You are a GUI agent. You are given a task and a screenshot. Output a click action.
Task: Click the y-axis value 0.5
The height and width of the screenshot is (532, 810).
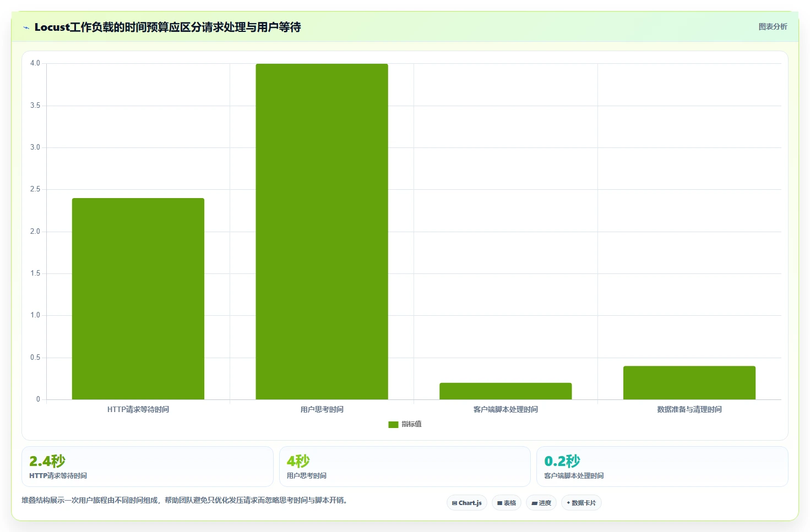[35, 358]
